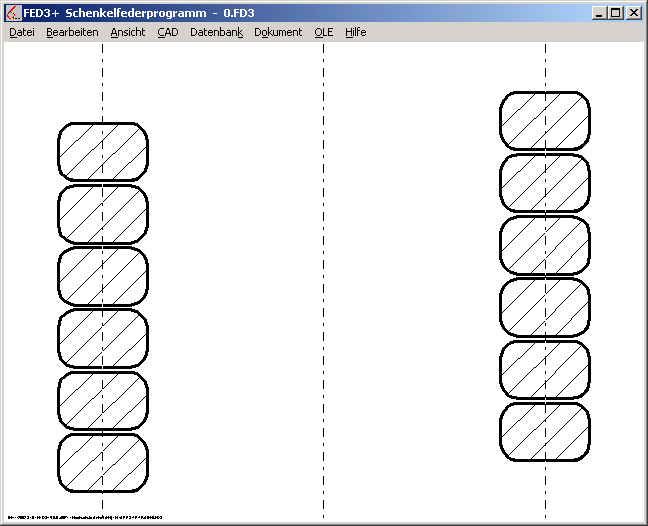The height and width of the screenshot is (526, 648).
Task: Select the second coil from top, left stack
Action: [x=102, y=214]
